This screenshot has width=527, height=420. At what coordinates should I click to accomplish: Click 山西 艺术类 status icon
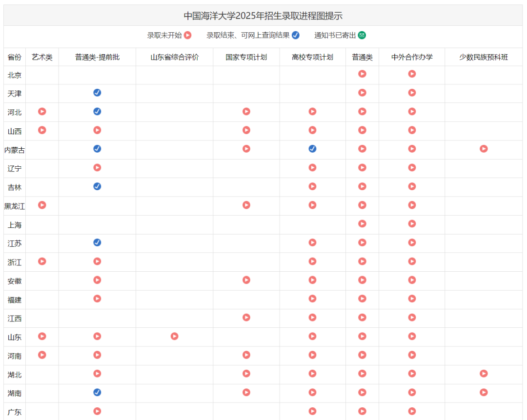(x=42, y=130)
